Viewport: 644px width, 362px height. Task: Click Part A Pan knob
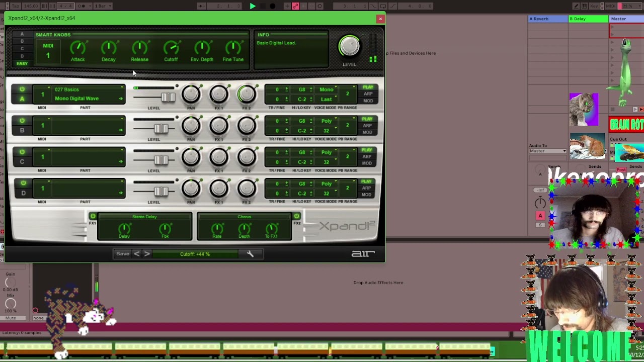click(191, 94)
